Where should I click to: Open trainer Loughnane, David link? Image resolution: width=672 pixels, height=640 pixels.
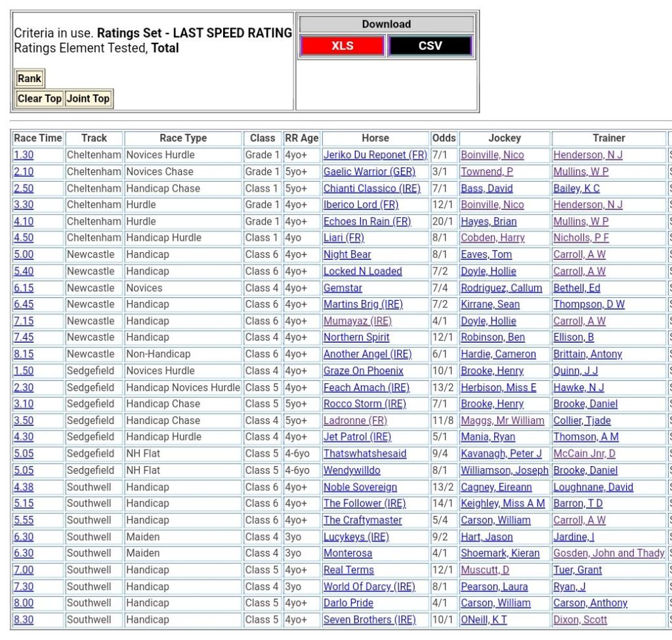pyautogui.click(x=593, y=487)
